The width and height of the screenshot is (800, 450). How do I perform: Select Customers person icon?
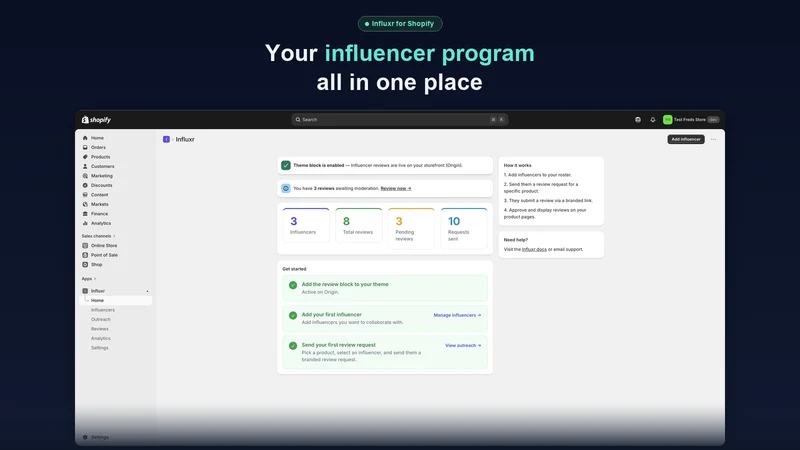[85, 166]
